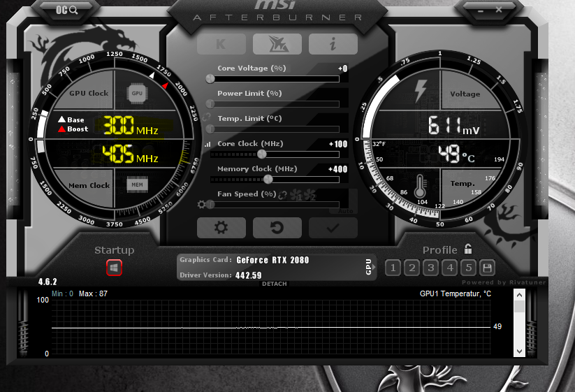This screenshot has width=575, height=392.
Task: Click the Core Clock slider handle
Action: 261,154
